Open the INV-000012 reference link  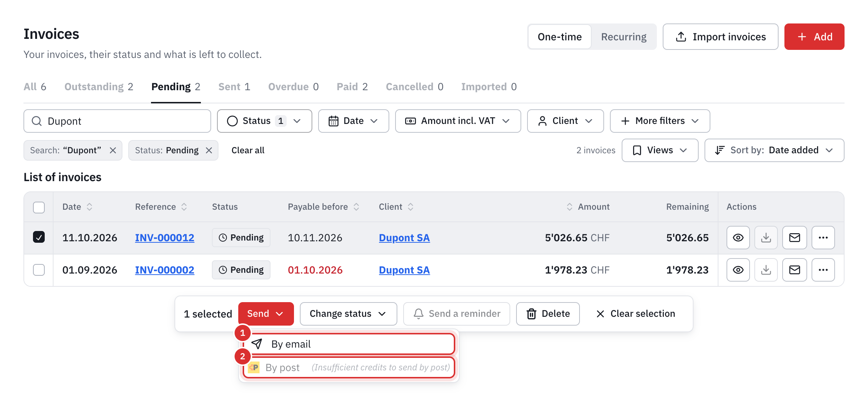(165, 238)
